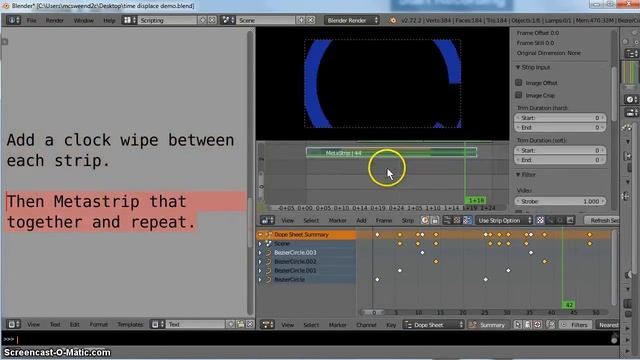This screenshot has width=640, height=360.
Task: Expand the BezierCircle.003 channel
Action: (260, 253)
